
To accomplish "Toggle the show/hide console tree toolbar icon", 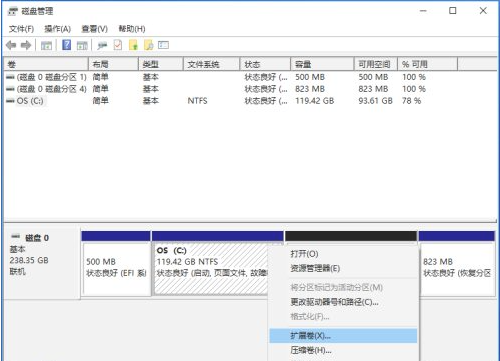I will (46, 45).
